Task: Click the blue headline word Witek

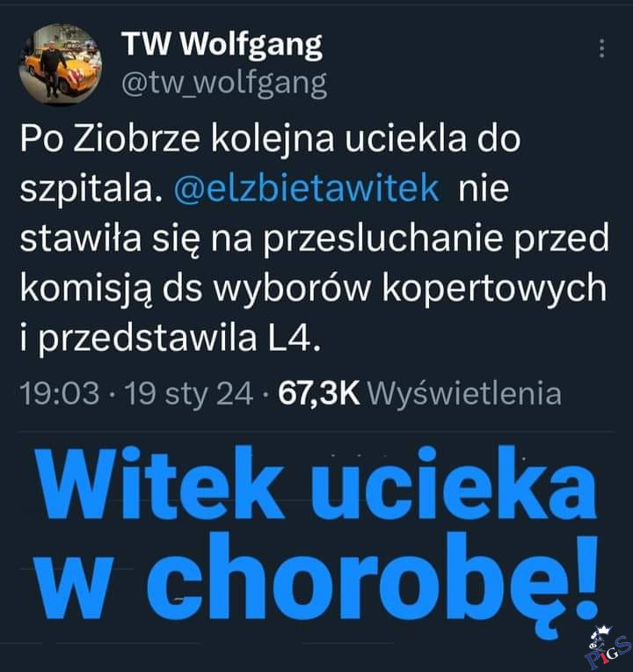Action: coord(159,483)
